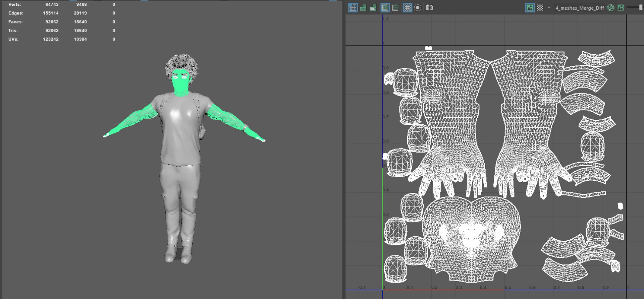Click the 155114 edge count value
Screen dimensions: 644x299
tap(51, 13)
